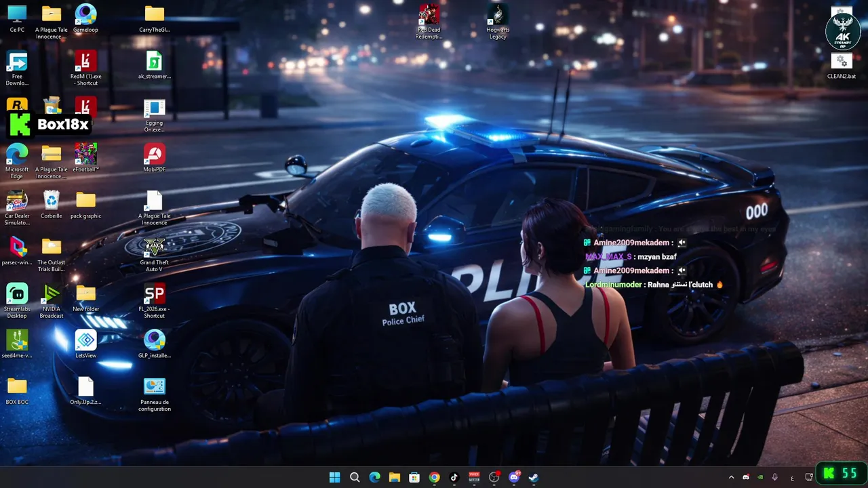The width and height of the screenshot is (868, 488).
Task: Select the seed4me-v installer icon
Action: point(17,344)
